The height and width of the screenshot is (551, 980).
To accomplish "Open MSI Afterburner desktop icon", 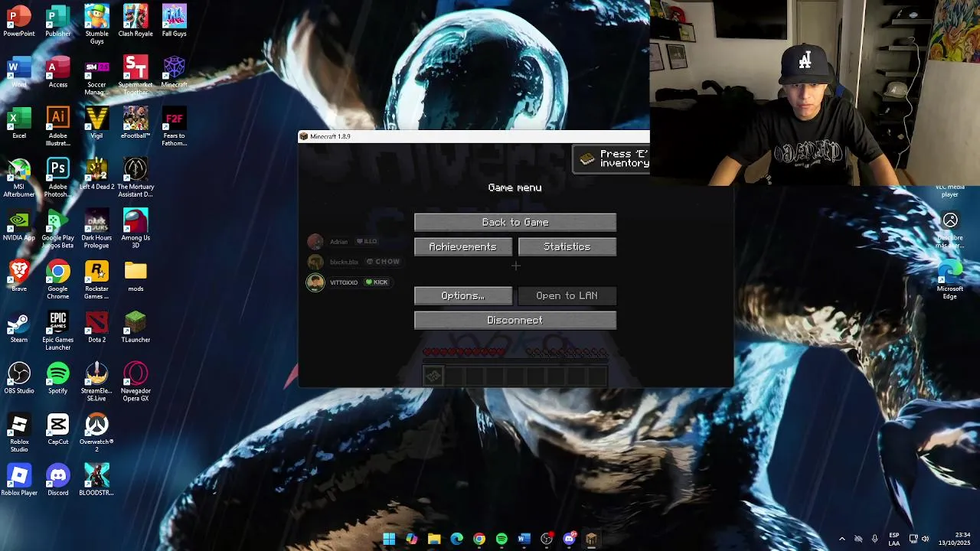I will pyautogui.click(x=19, y=178).
